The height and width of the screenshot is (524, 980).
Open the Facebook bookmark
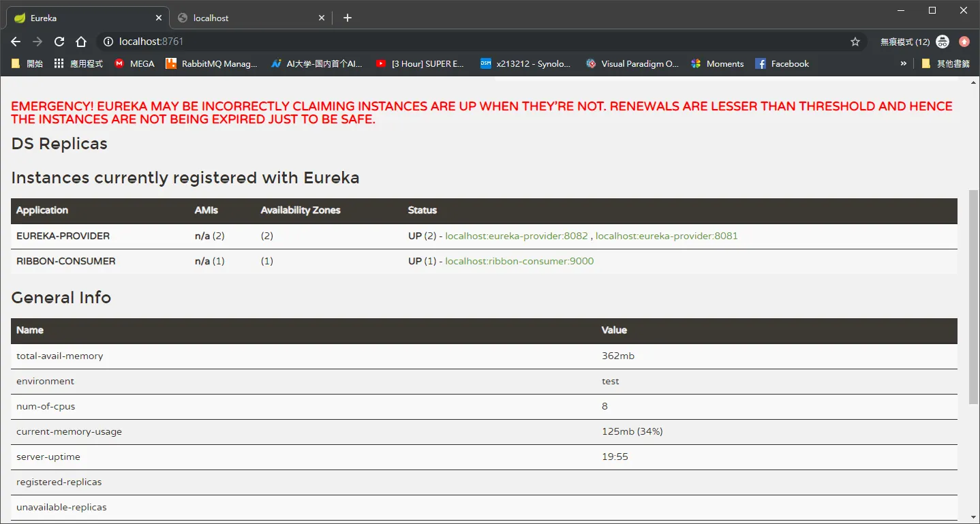782,63
